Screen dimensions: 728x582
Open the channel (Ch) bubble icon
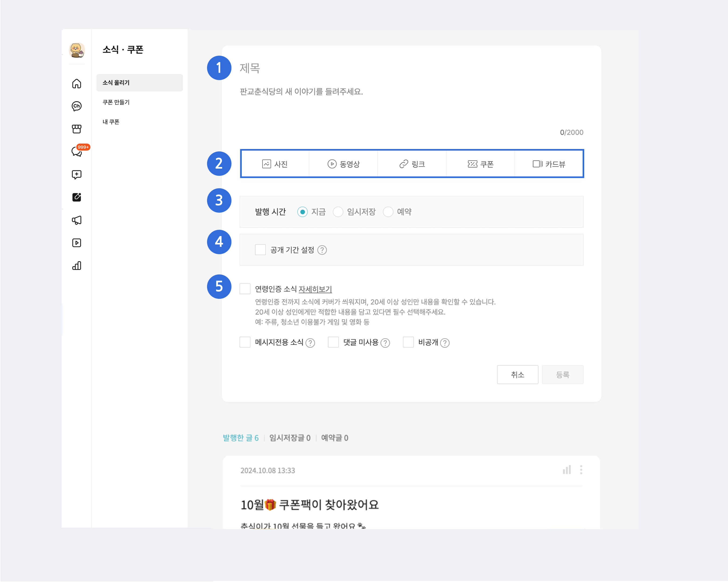(77, 106)
